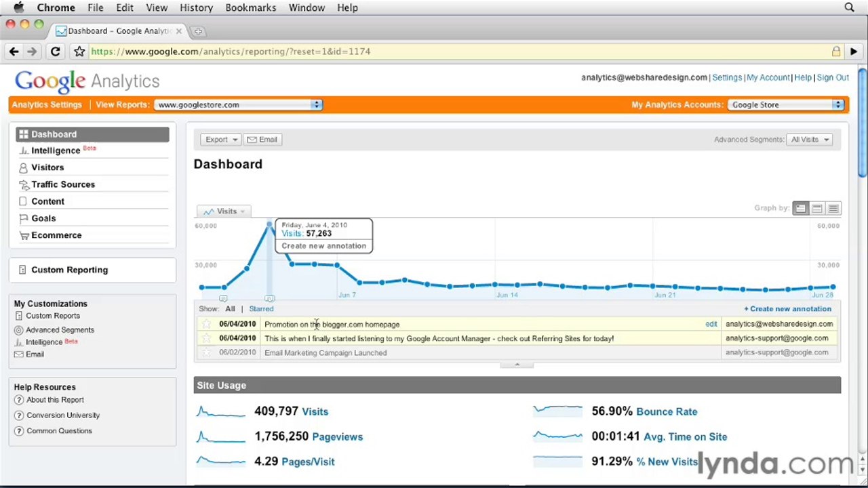
Task: Open the File menu
Action: [x=95, y=7]
